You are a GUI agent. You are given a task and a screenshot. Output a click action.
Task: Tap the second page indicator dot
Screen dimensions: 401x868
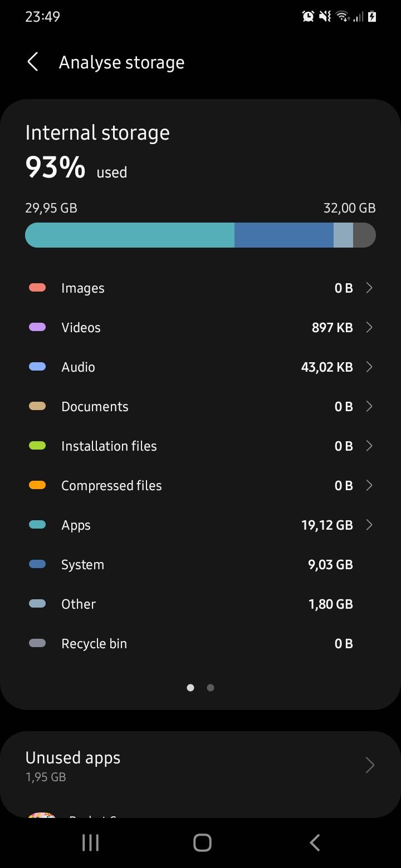click(211, 688)
